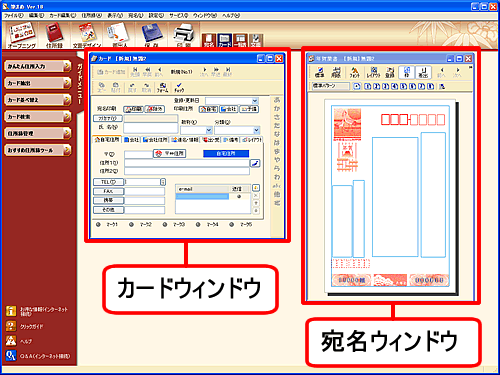Click 登録 icon in 宛名 window toolbar
The height and width of the screenshot is (375, 500).
pos(390,72)
